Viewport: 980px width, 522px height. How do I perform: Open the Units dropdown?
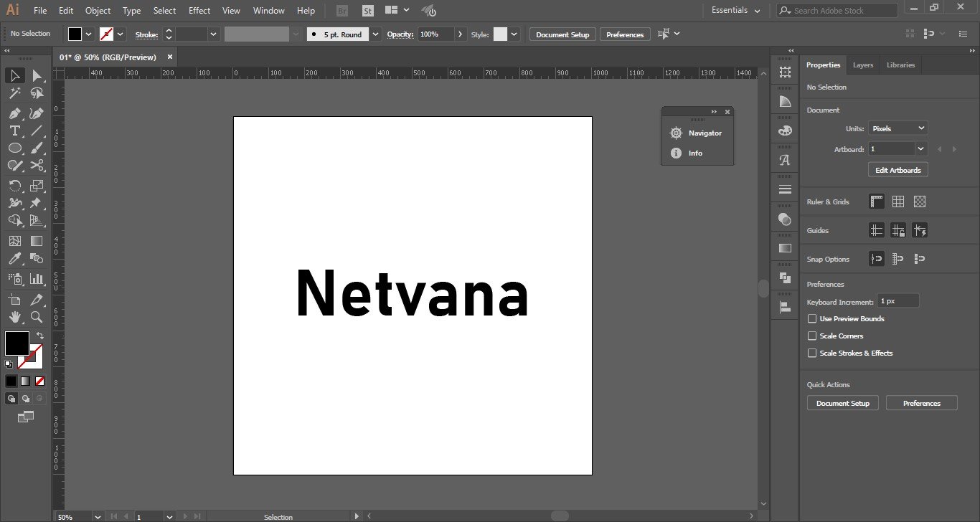(898, 128)
